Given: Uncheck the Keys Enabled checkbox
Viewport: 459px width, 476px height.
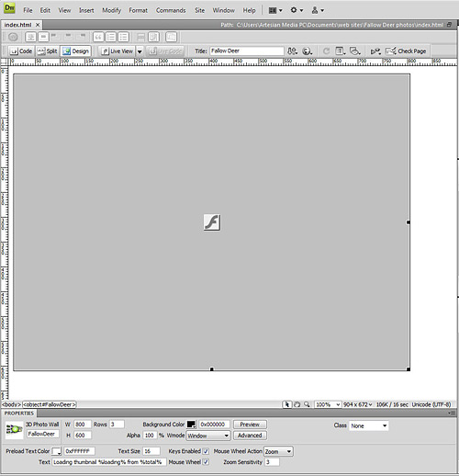Looking at the screenshot, I should click(x=206, y=451).
